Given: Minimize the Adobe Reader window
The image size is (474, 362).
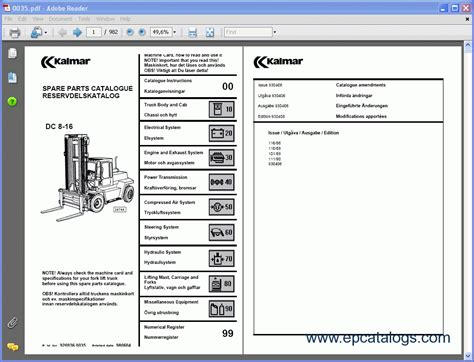Looking at the screenshot, I should 443,8.
